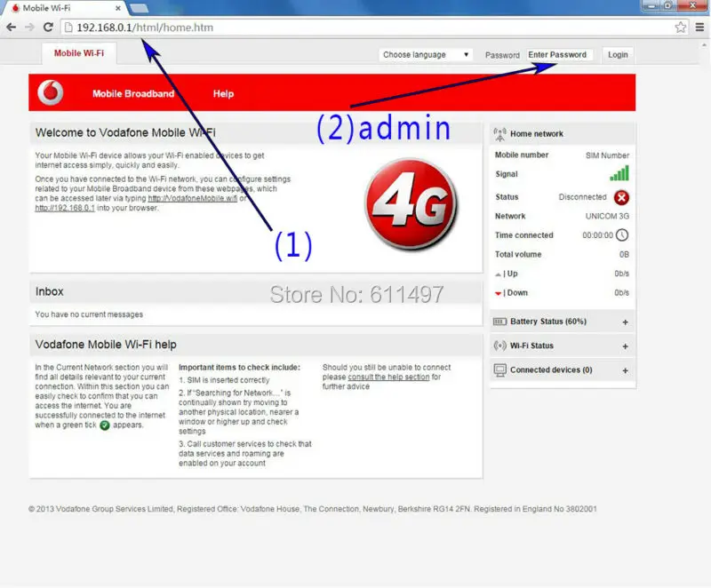
Task: Open the Chrome hamburger menu
Action: [699, 28]
